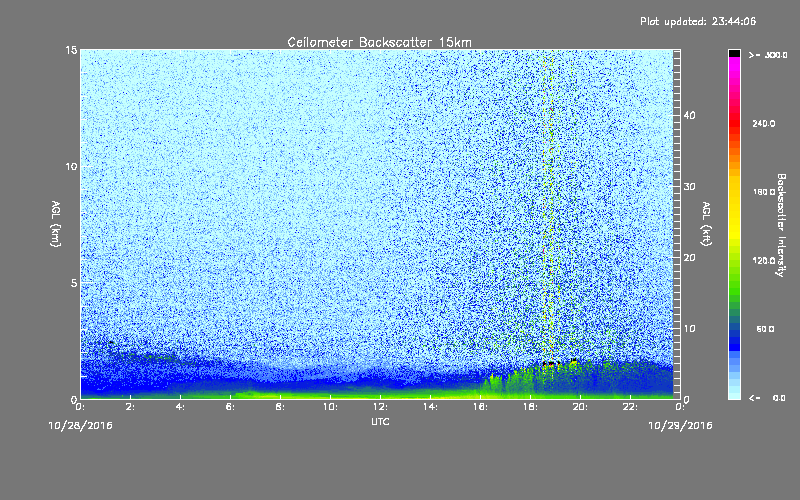Pick the black swatch atop the colorbar
Viewport: 800px width, 500px height.
pos(734,53)
